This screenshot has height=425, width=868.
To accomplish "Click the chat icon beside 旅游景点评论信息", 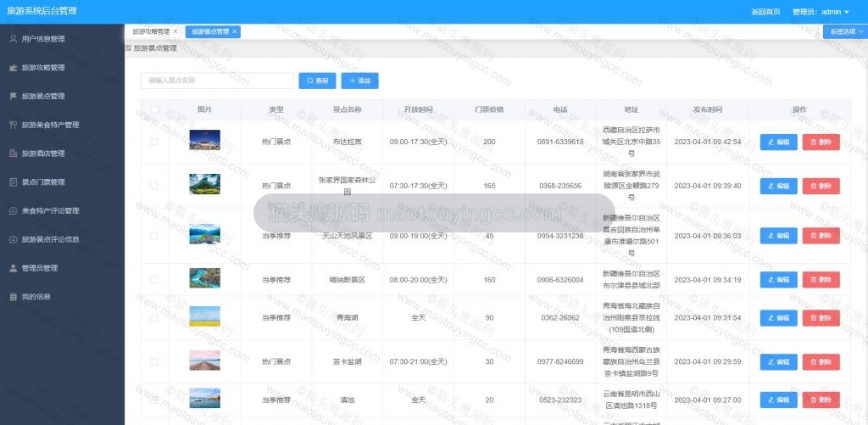I will (x=14, y=239).
